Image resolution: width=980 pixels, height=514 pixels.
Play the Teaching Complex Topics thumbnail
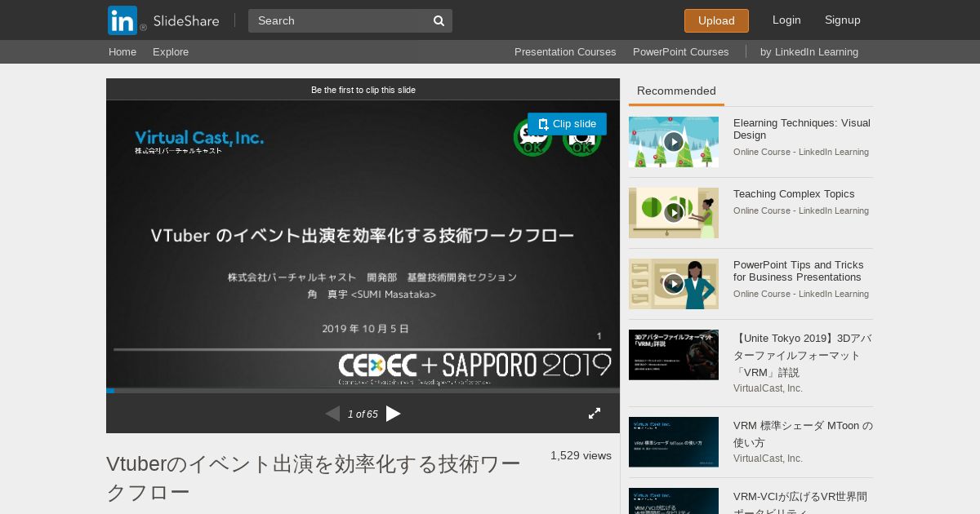point(674,213)
